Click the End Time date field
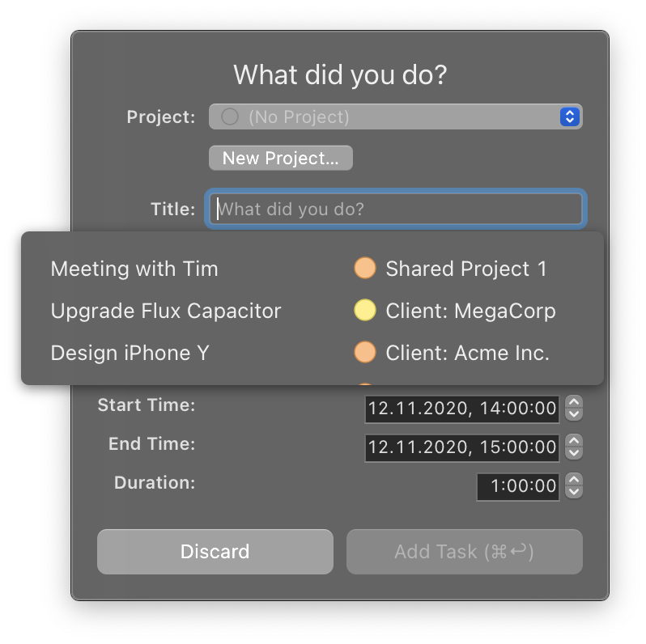The width and height of the screenshot is (646, 644). 461,447
